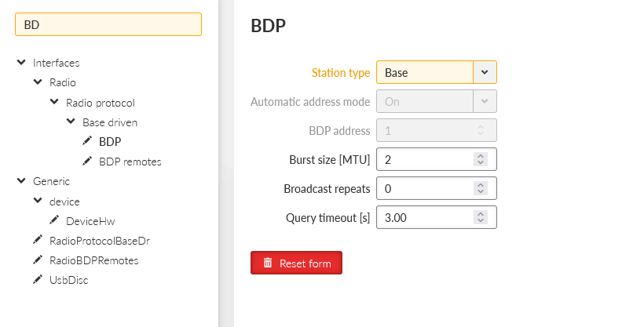The width and height of the screenshot is (644, 327).
Task: Collapse the Interfaces tree section
Action: coord(21,63)
